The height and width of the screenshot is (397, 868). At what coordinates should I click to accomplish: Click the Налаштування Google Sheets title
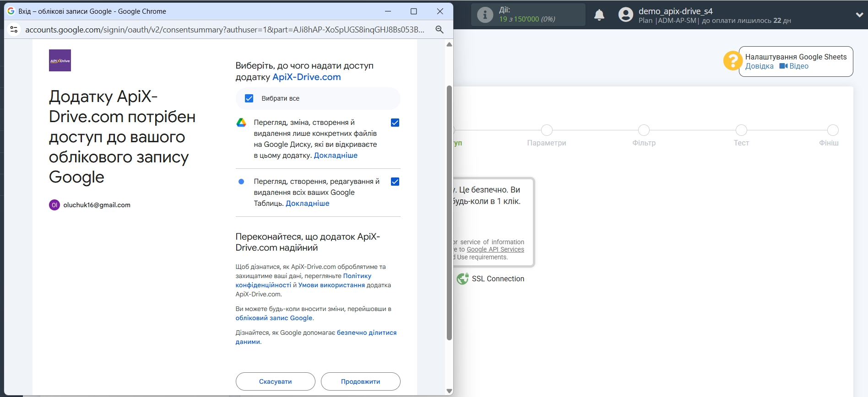tap(796, 57)
